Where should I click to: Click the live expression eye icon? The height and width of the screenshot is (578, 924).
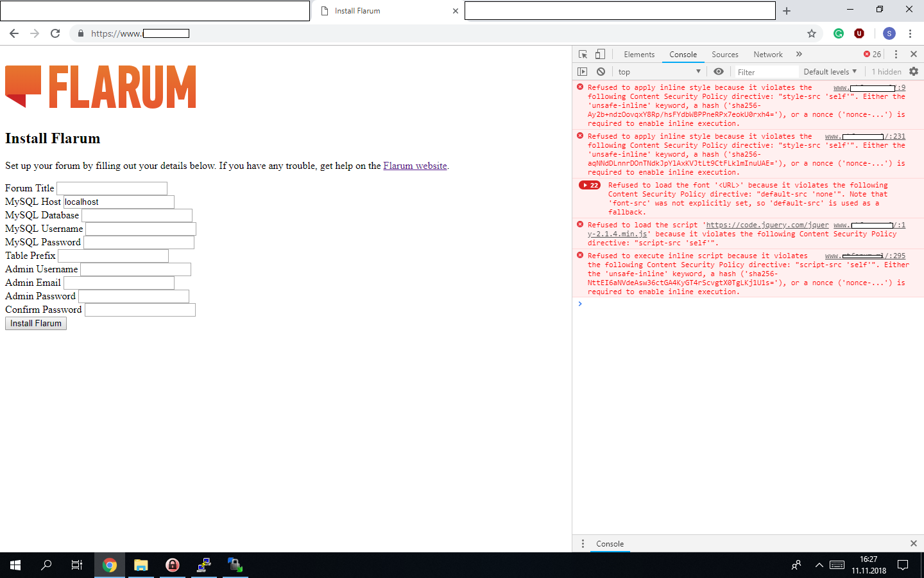tap(719, 72)
